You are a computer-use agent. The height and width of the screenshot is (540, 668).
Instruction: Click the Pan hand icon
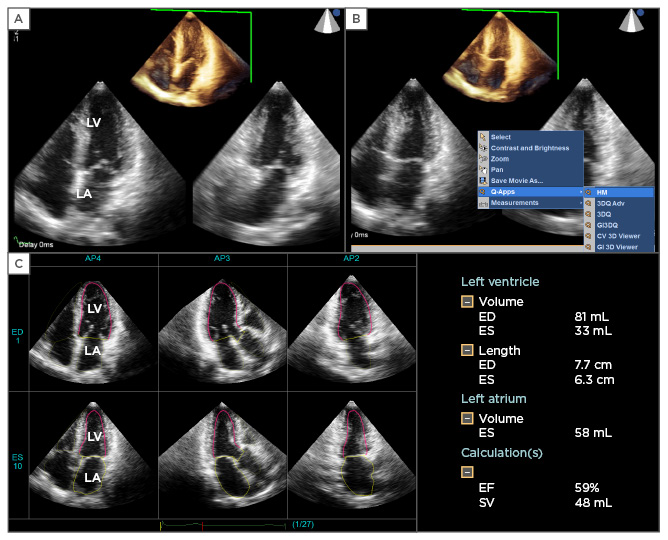point(483,170)
